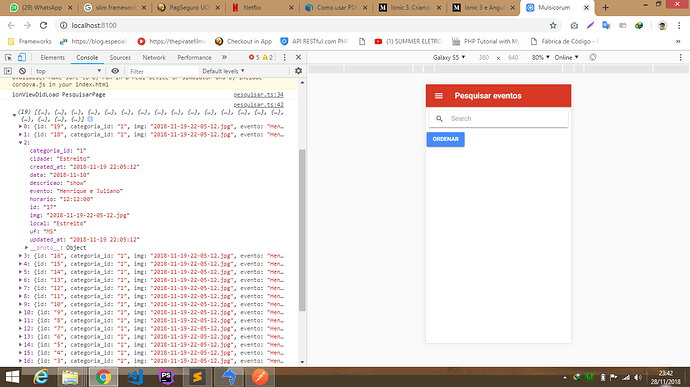The width and height of the screenshot is (690, 387).
Task: Click the console vertical scrollbar
Action: click(x=302, y=229)
